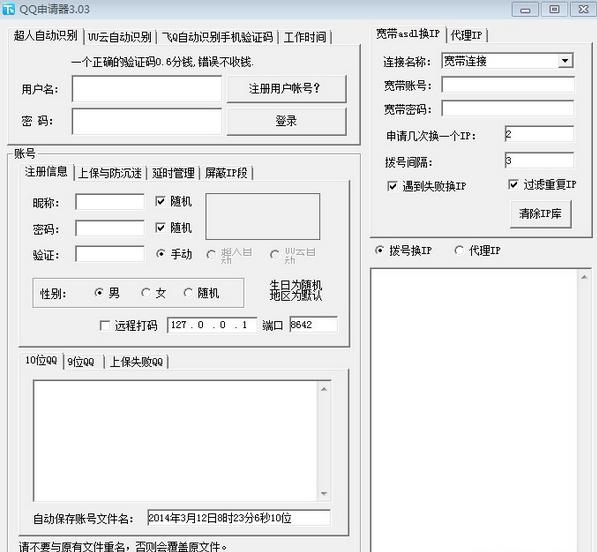Viewport: 597px width, 552px height.
Task: Click the 拨号间隔 value field
Action: [x=539, y=161]
